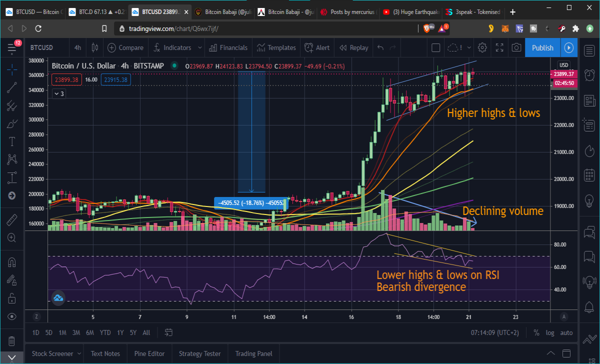Select the trend line drawing tool
The width and height of the screenshot is (600, 364).
pyautogui.click(x=12, y=88)
